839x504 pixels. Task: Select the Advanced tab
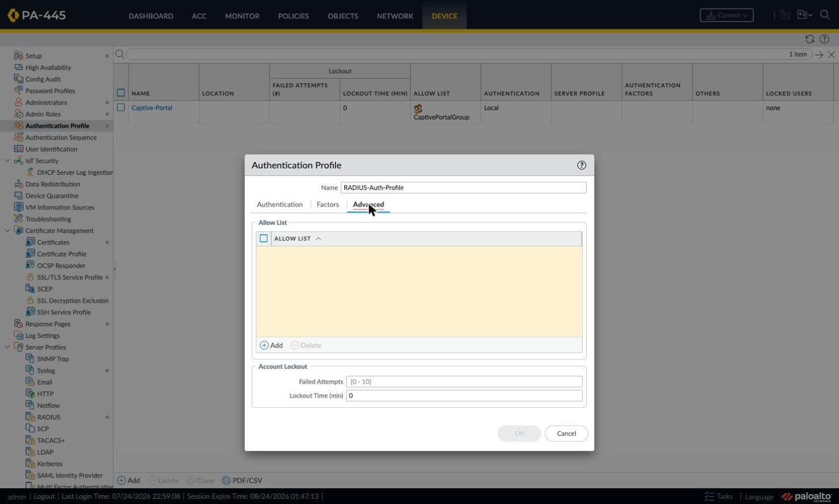pyautogui.click(x=368, y=205)
